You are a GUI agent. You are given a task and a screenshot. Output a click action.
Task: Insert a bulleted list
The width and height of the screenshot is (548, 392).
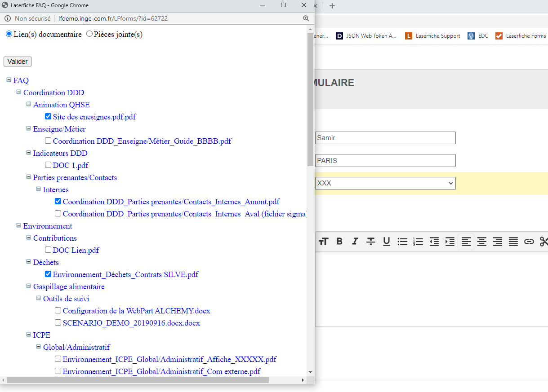pyautogui.click(x=402, y=242)
